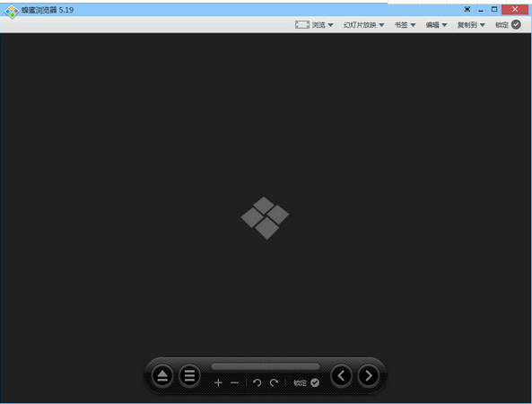This screenshot has height=404, width=532.
Task: Zoom out with the minus icon
Action: (x=234, y=383)
